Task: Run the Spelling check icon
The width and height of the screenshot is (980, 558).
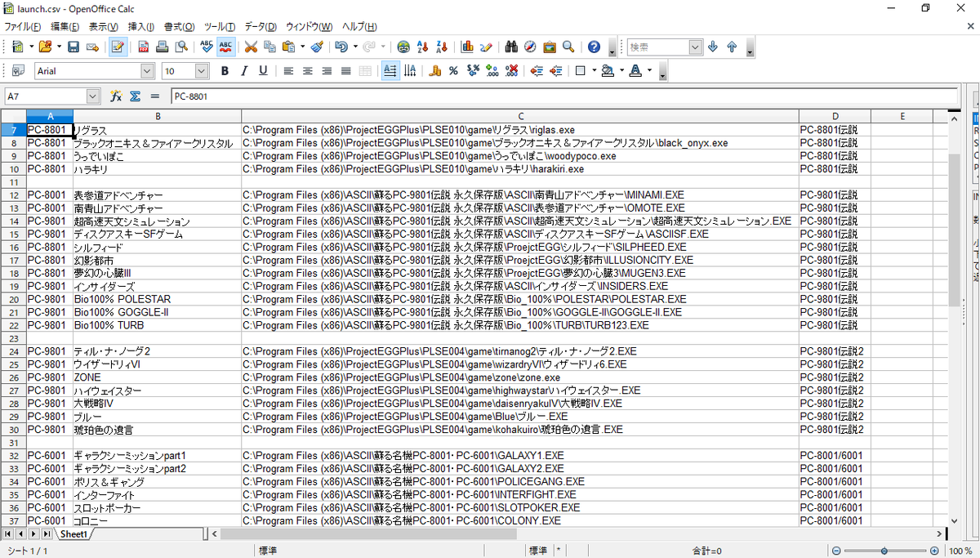Action: pos(207,47)
